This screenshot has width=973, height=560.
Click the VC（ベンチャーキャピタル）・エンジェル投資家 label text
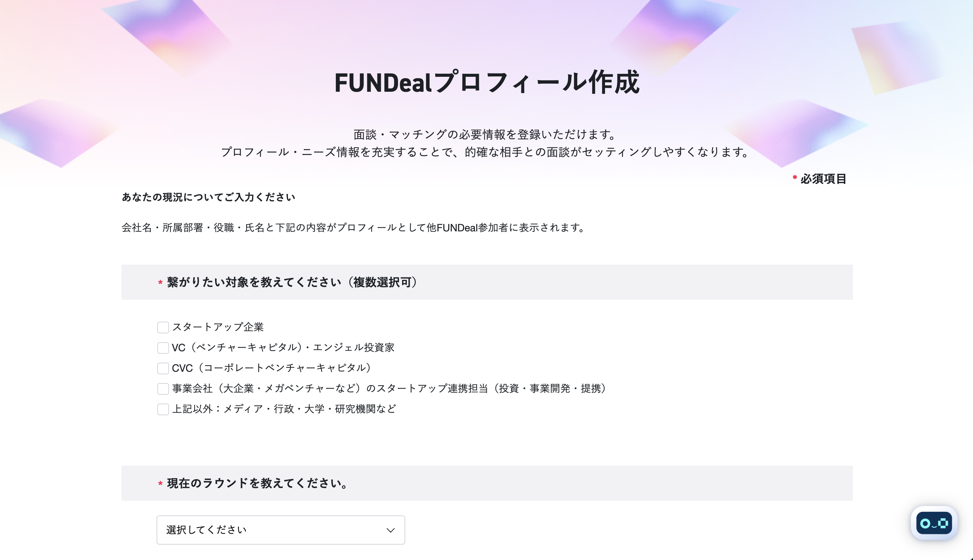[283, 347]
